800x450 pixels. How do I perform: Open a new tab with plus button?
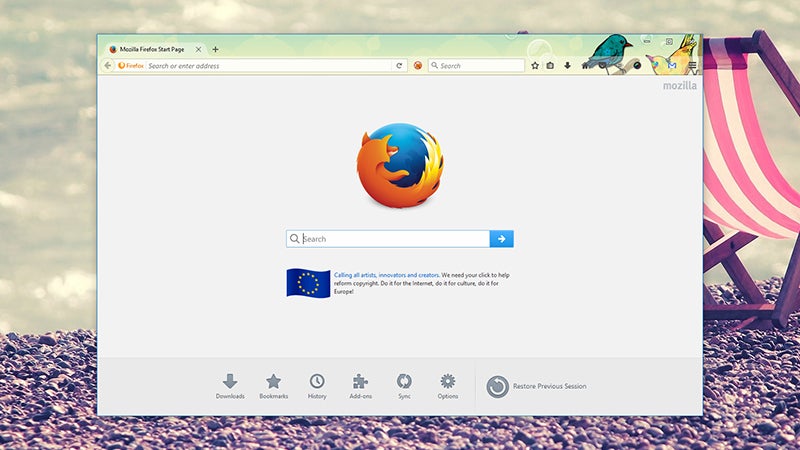[x=215, y=49]
